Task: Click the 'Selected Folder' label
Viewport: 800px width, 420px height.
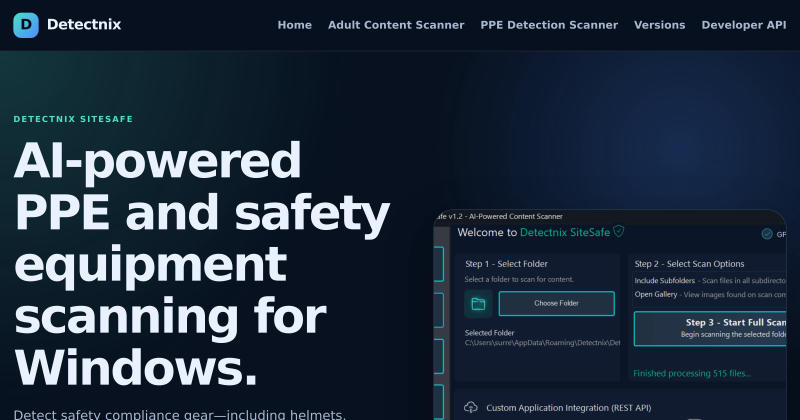Action: pos(489,333)
